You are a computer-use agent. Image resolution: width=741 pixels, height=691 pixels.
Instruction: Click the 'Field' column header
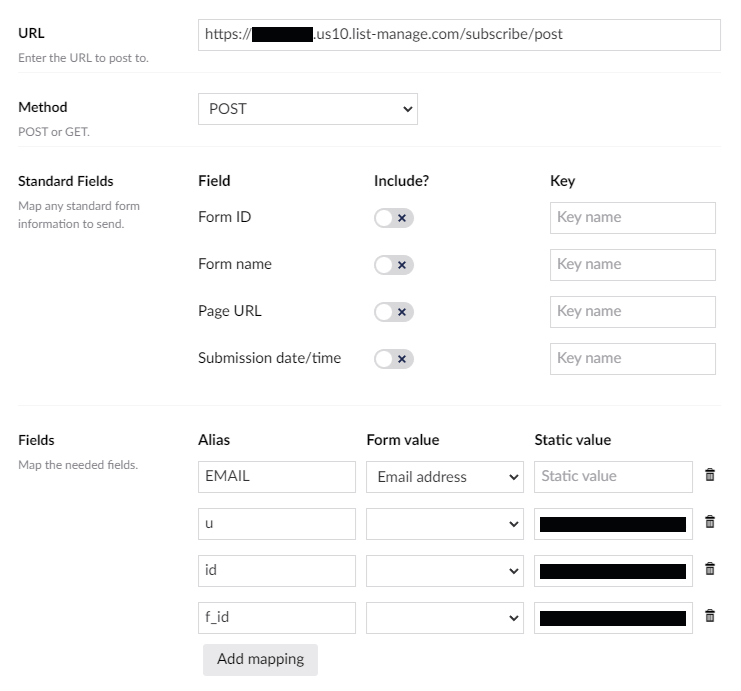pos(214,181)
